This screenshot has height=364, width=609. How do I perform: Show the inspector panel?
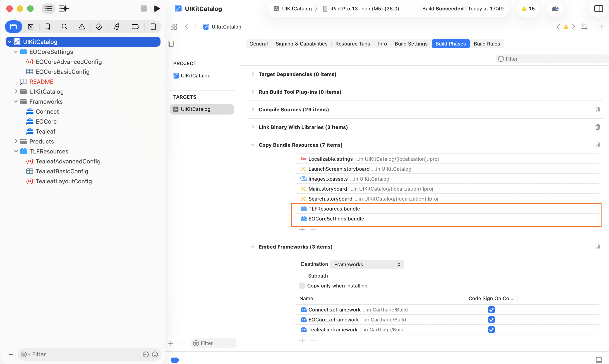pyautogui.click(x=598, y=9)
